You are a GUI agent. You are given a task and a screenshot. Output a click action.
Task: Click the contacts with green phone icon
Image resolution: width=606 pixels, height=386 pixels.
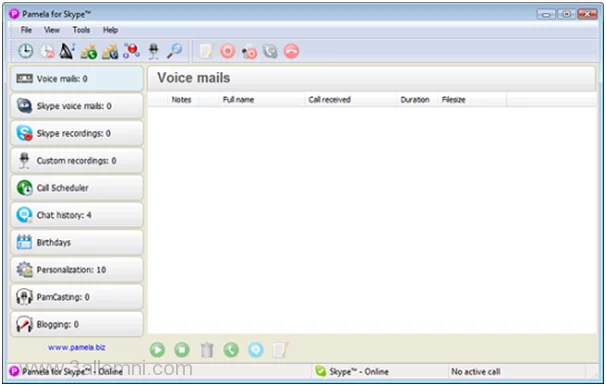89,51
